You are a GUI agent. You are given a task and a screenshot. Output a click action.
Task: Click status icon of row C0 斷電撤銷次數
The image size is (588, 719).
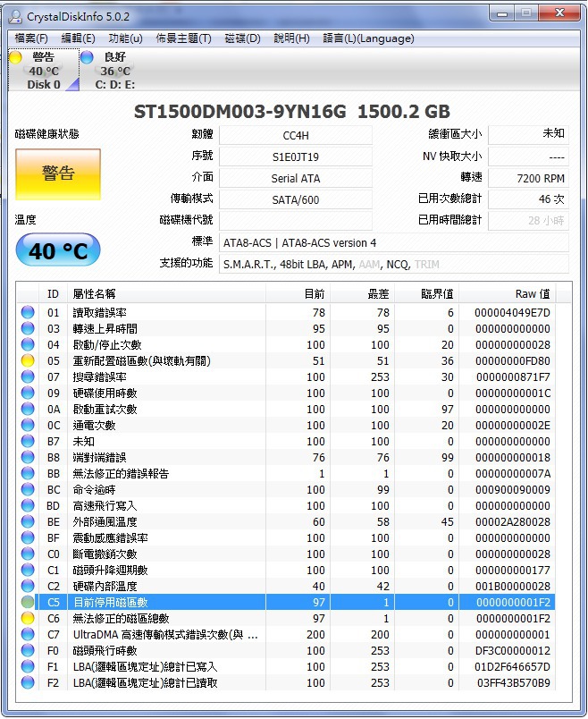28,554
